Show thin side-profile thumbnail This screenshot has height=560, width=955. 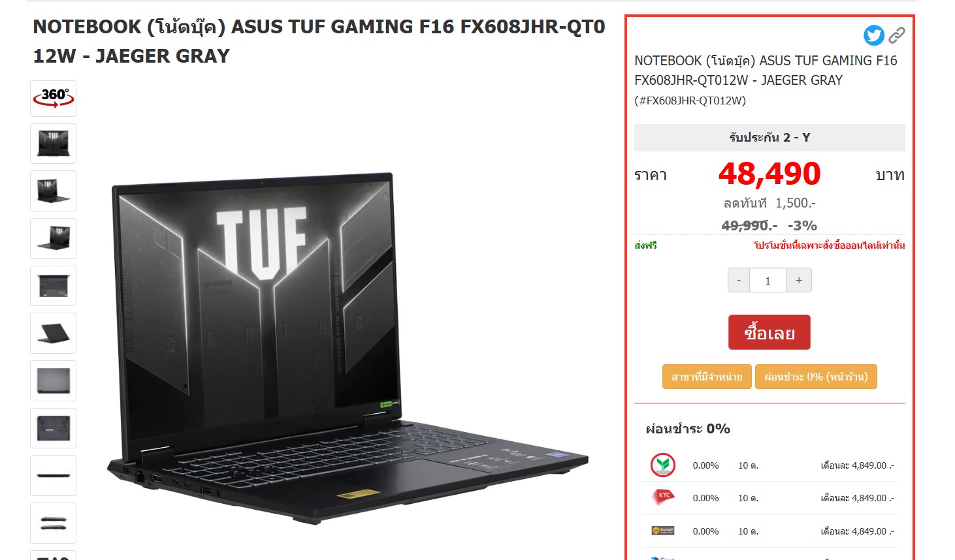(53, 476)
